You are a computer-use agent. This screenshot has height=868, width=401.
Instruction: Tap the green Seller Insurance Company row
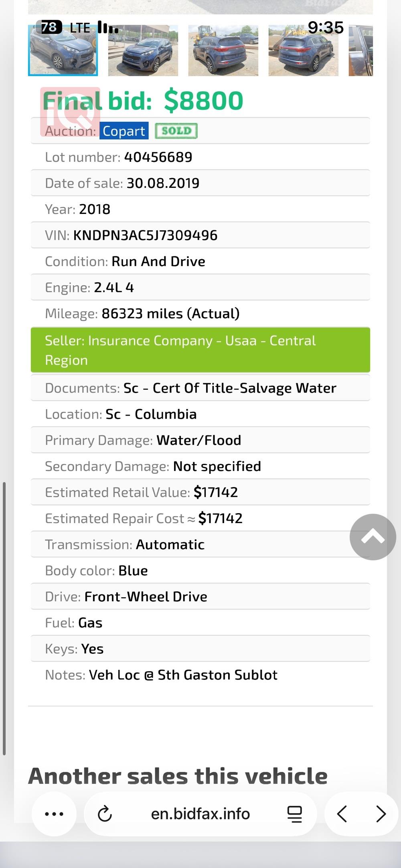tap(200, 350)
